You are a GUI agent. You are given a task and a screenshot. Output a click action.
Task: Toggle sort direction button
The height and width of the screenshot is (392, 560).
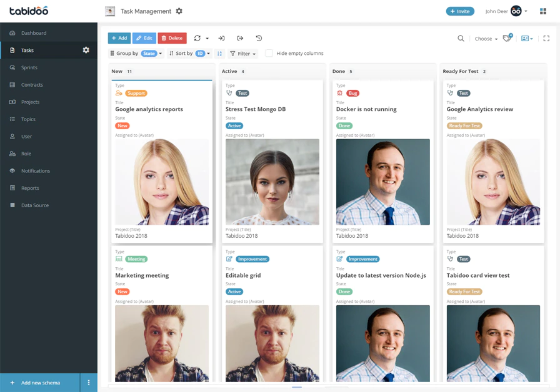[x=219, y=54]
